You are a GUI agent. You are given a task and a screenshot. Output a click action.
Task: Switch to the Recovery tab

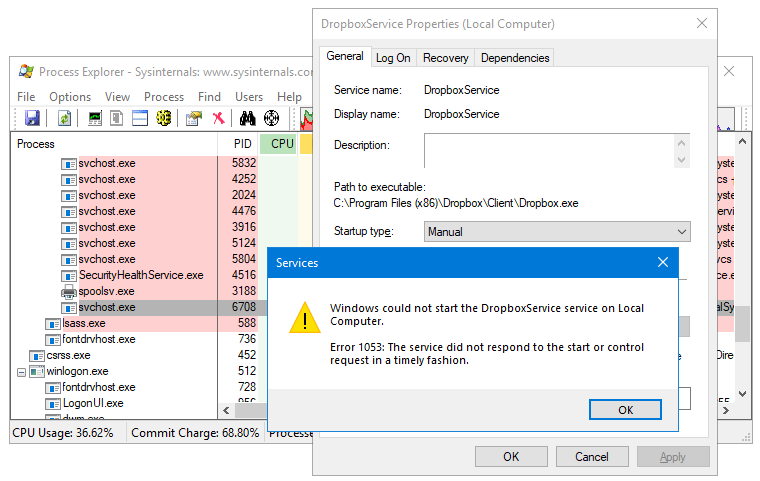point(445,58)
